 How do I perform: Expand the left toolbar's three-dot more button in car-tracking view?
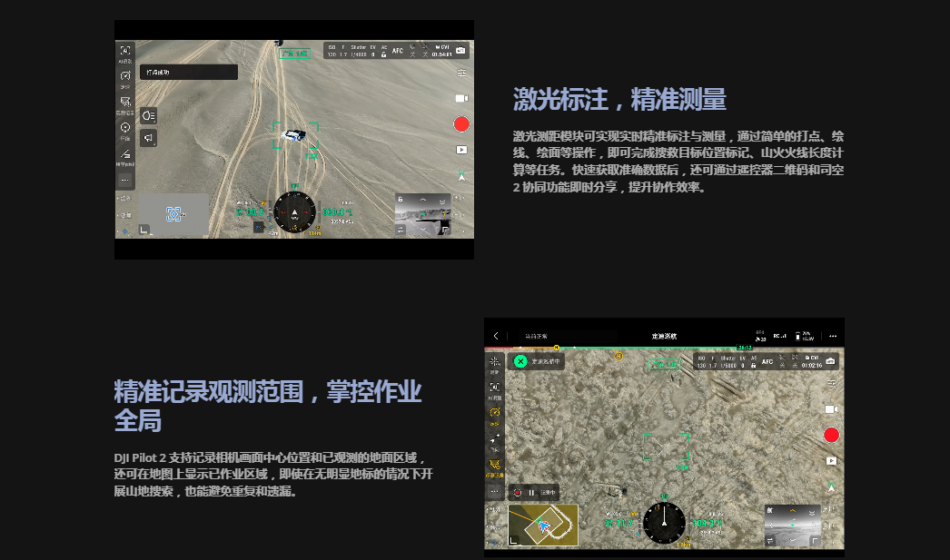pos(125,181)
